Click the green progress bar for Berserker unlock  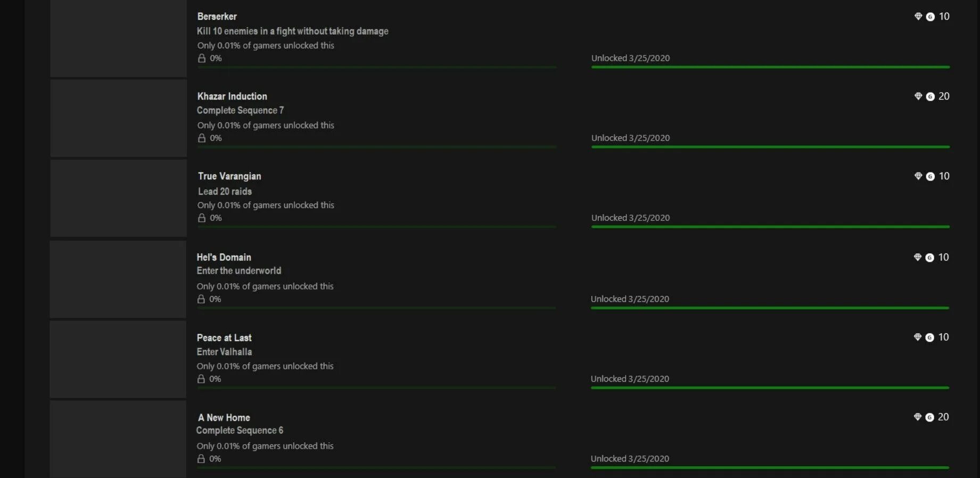coord(770,67)
